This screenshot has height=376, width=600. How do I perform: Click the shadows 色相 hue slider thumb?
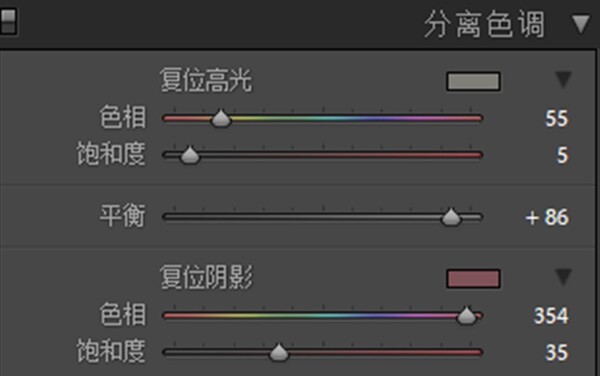tap(466, 316)
